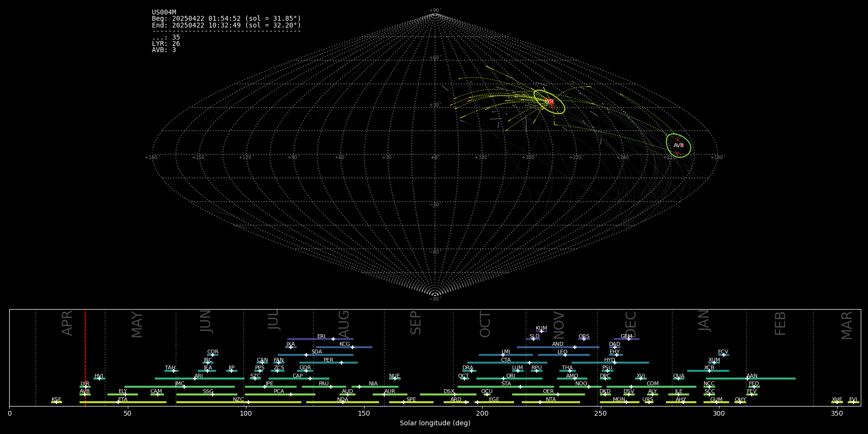The image size is (868, 434).
Task: Click the AAN shower bar
Action: [751, 379]
